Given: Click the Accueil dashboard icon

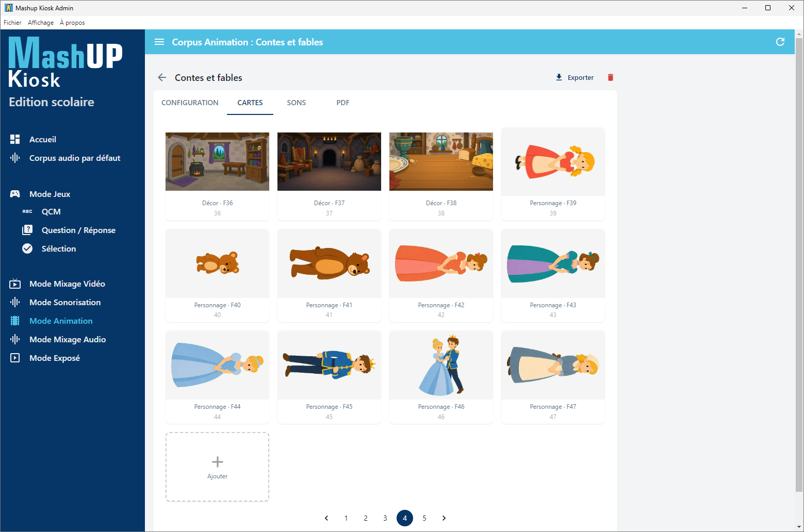Looking at the screenshot, I should 15,139.
